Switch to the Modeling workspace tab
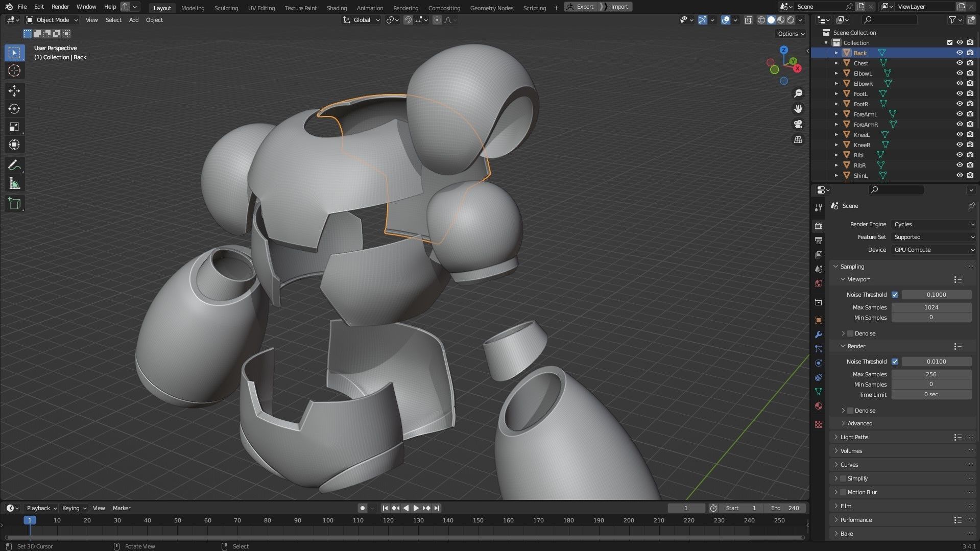Viewport: 980px width, 551px height. (x=193, y=8)
